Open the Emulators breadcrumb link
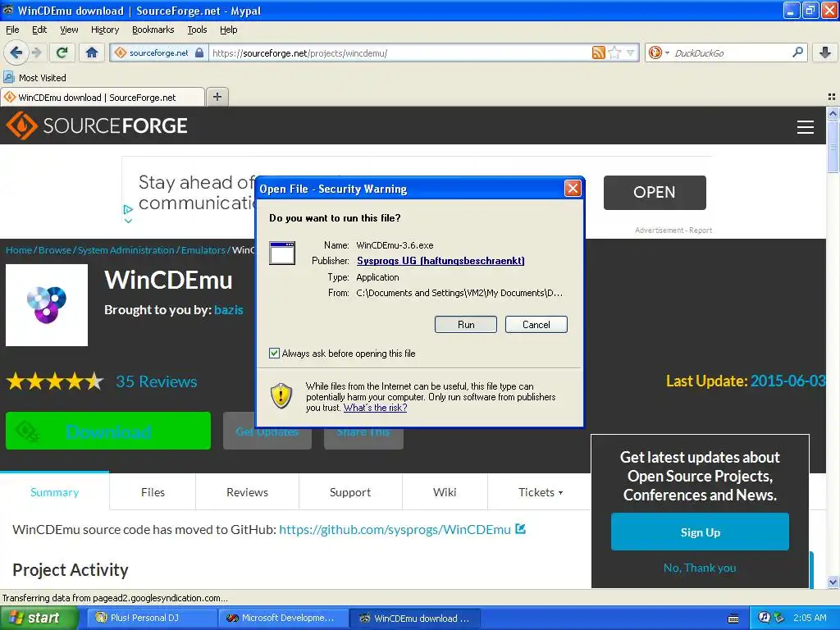 [x=203, y=250]
